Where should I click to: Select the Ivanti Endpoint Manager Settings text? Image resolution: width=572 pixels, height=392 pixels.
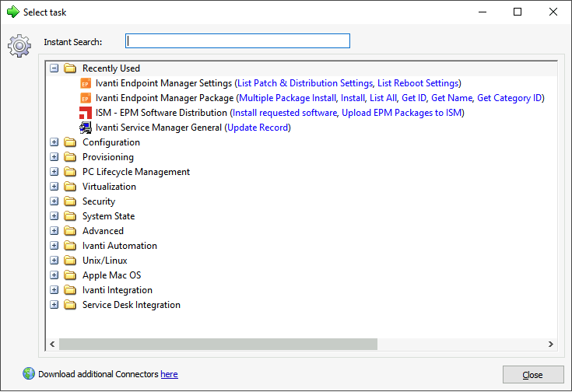click(163, 83)
